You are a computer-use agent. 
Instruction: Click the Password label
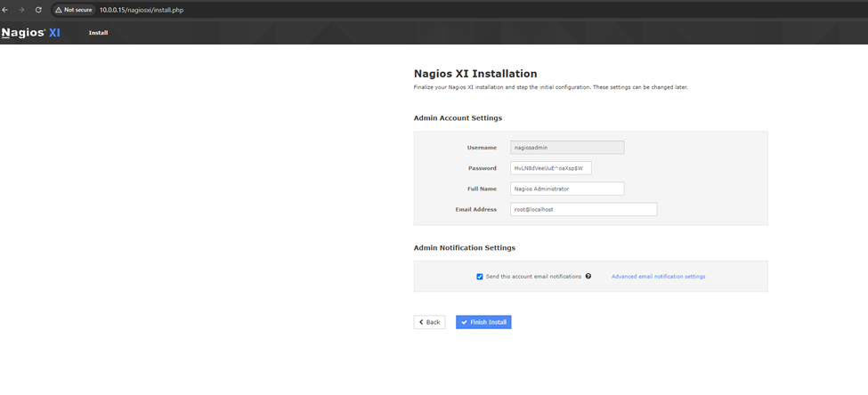coord(483,168)
